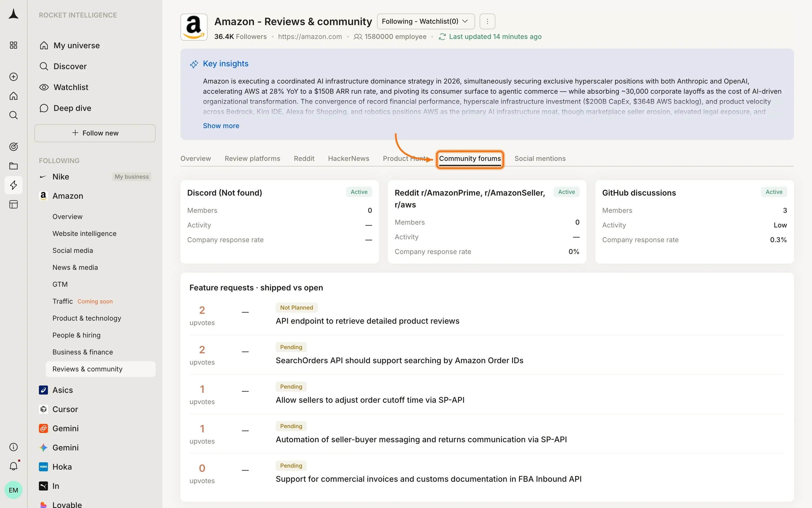Screen dimensions: 812x508
Task: Open Watchlist in the sidebar
Action: 64,87
